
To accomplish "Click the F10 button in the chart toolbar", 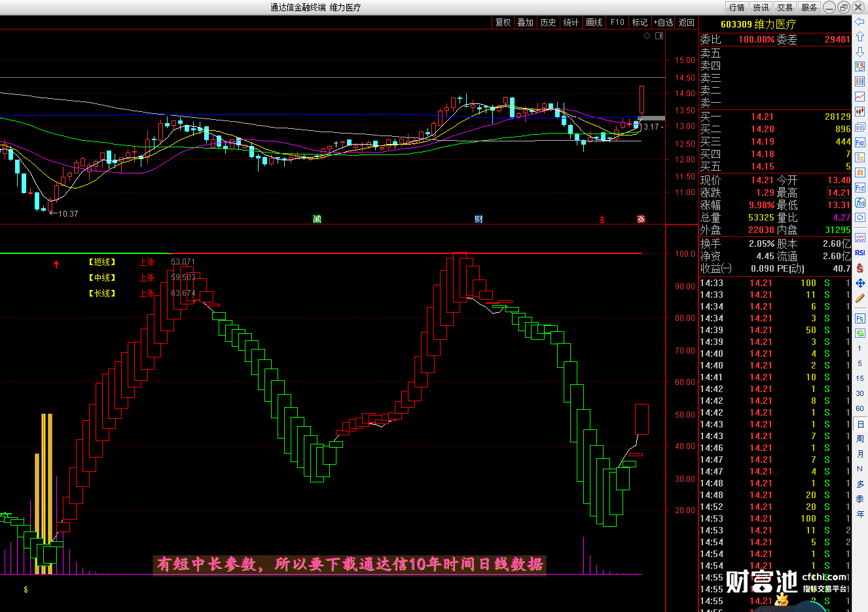I will point(617,22).
